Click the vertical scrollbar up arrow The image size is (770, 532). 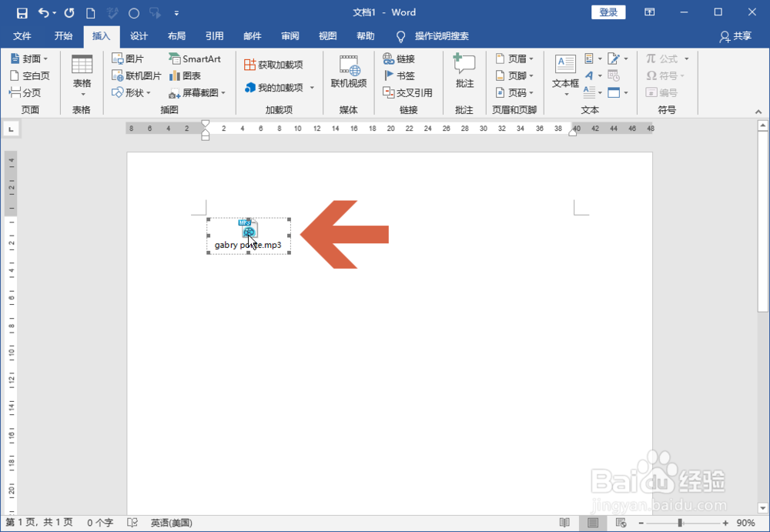pos(762,125)
